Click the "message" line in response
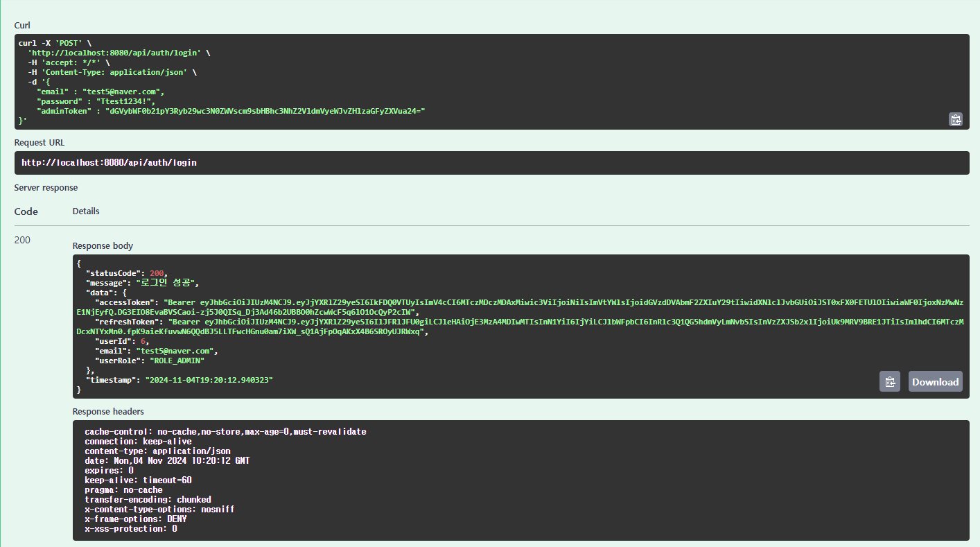980x547 pixels. tap(143, 283)
